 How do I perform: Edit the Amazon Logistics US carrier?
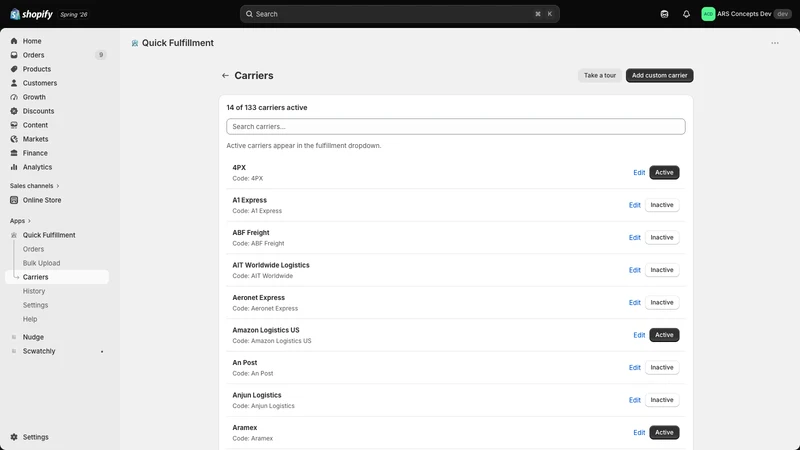[x=639, y=335]
